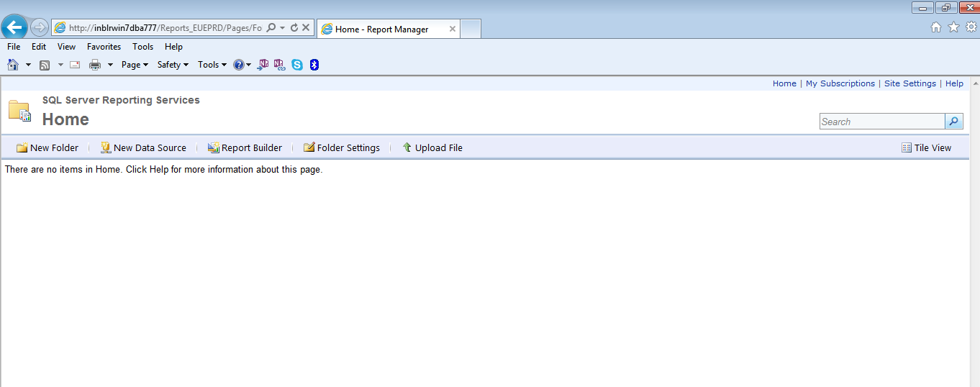Open the View menu
Image resolution: width=980 pixels, height=387 pixels.
[66, 47]
